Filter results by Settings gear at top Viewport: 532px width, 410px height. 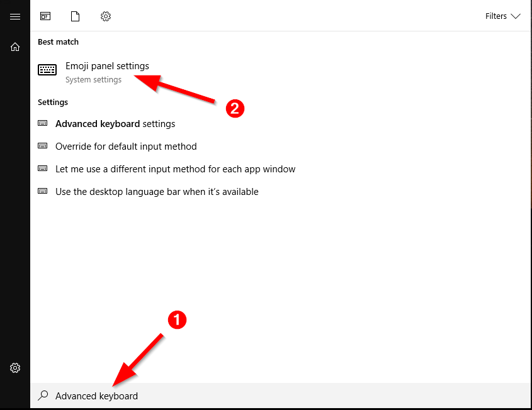click(106, 16)
